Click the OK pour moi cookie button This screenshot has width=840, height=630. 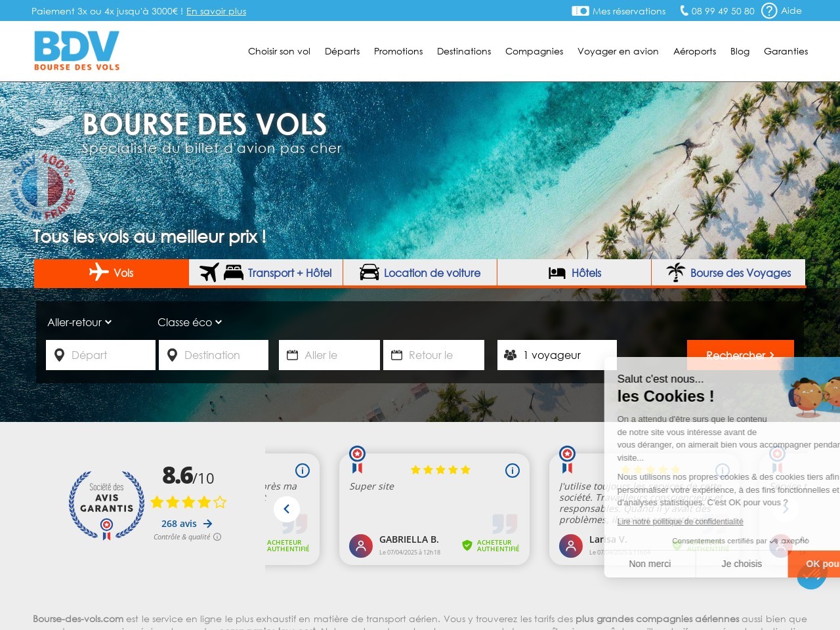coord(814,564)
